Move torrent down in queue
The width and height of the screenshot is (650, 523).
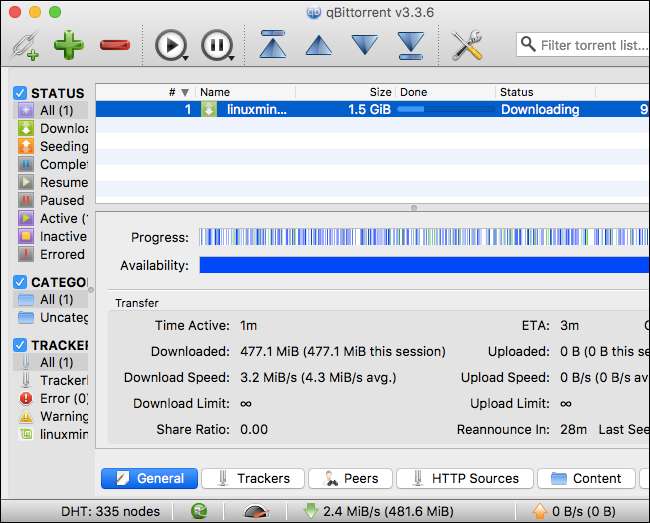[x=365, y=45]
